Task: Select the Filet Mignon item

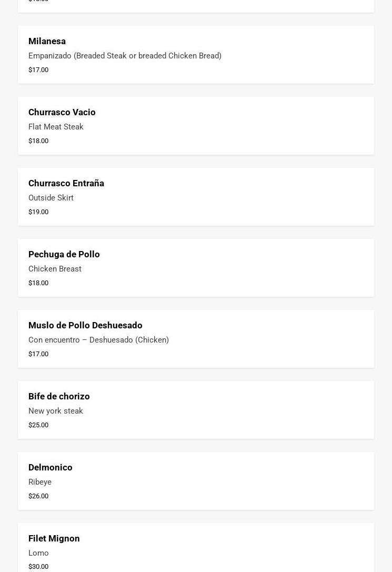Action: (x=196, y=548)
